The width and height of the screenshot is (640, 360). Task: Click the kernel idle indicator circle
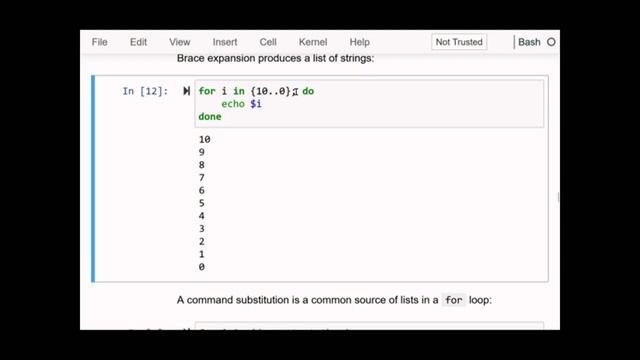coord(551,42)
